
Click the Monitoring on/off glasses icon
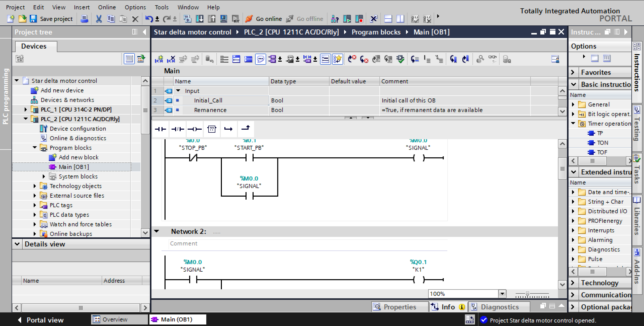[492, 59]
